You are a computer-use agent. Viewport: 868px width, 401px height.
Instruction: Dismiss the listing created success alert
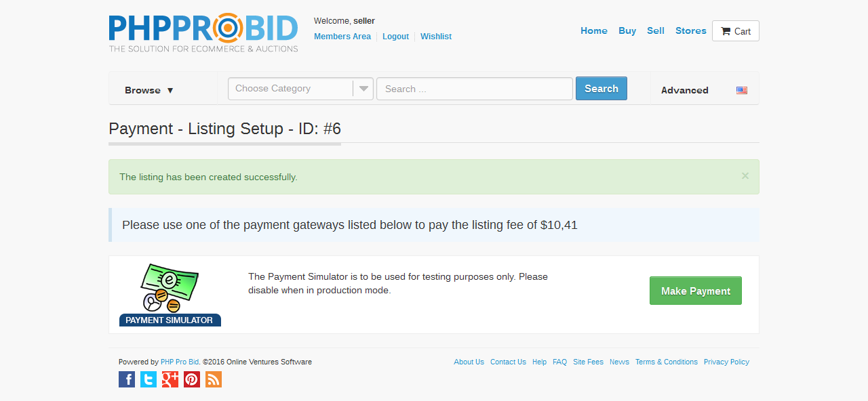[745, 176]
